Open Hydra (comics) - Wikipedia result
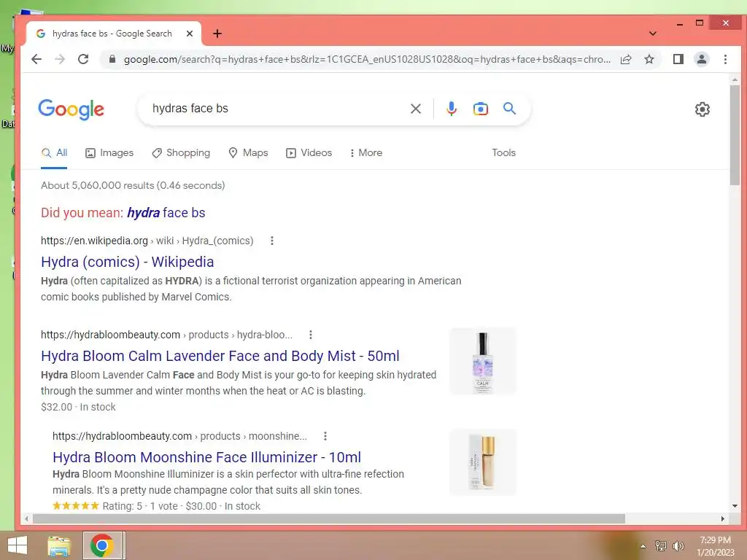747x560 pixels. point(127,262)
